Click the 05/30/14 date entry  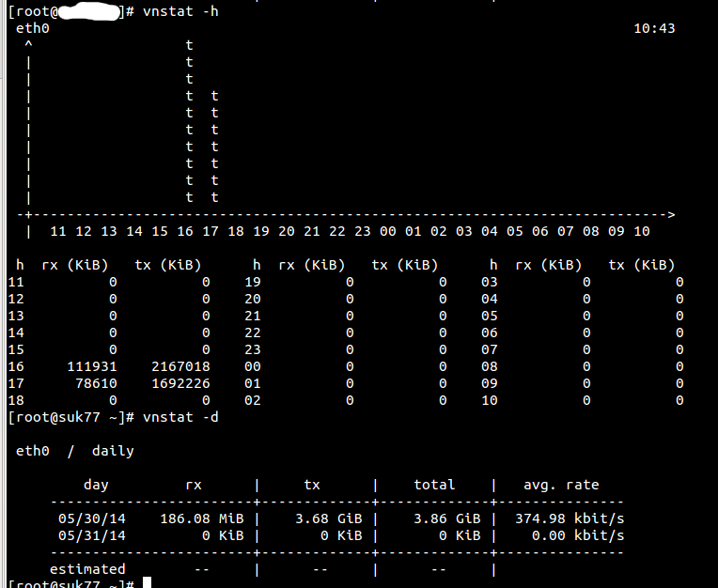92,518
